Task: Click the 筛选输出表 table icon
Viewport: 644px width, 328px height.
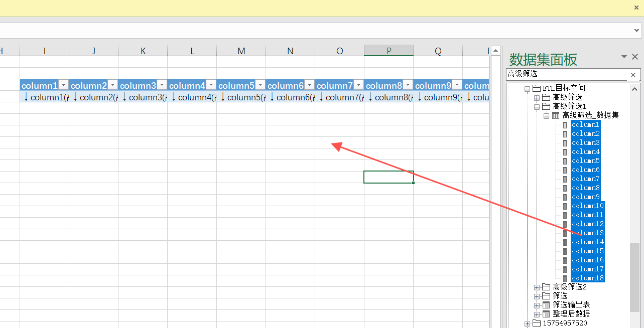Action: click(546, 305)
